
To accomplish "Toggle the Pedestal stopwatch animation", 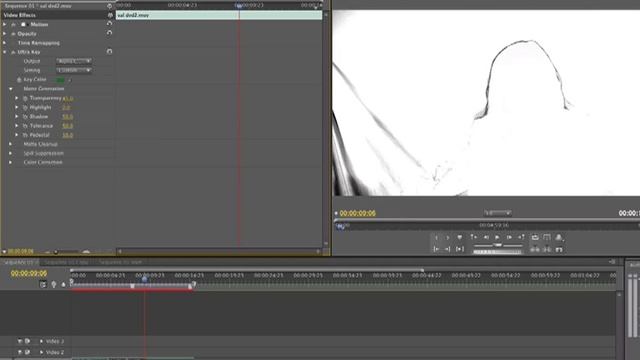I will [25, 135].
